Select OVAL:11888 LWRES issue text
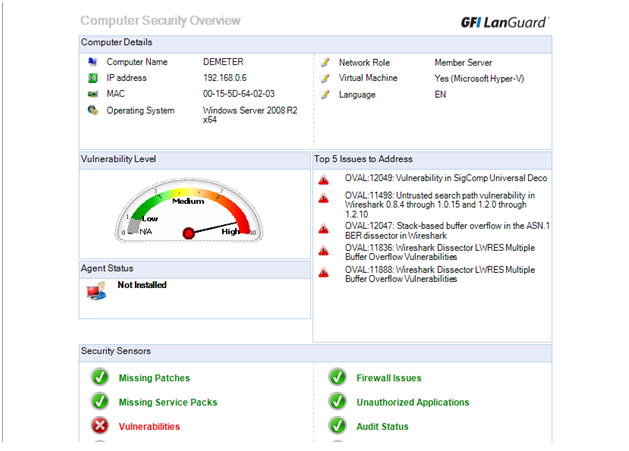The height and width of the screenshot is (451, 629). tap(440, 274)
